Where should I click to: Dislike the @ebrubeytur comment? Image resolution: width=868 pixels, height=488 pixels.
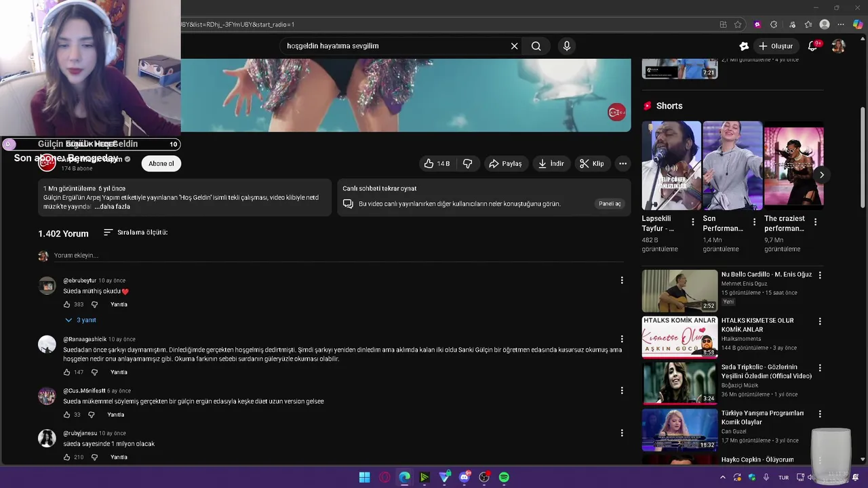coord(94,304)
